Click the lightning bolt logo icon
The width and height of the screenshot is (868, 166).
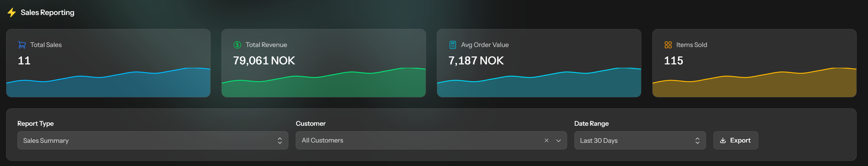pos(11,13)
